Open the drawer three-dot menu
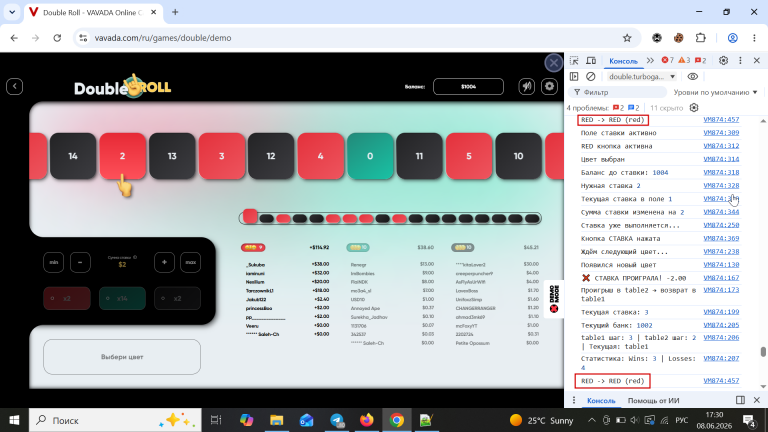The width and height of the screenshot is (768, 432). tap(574, 400)
